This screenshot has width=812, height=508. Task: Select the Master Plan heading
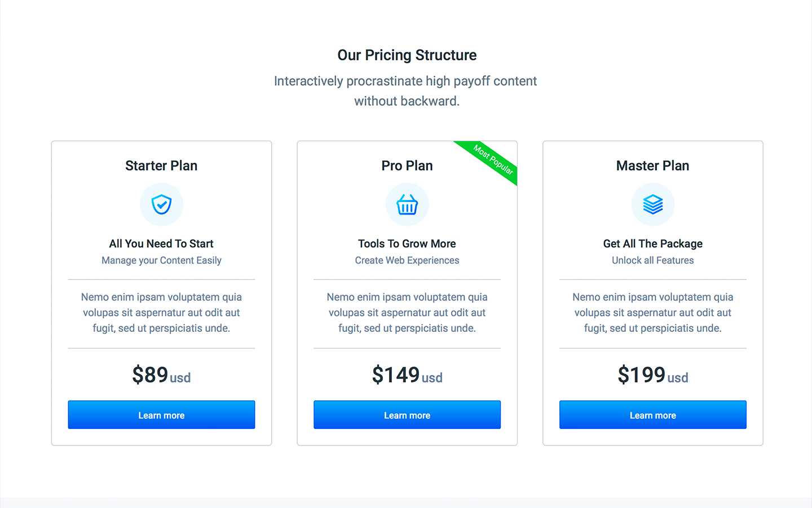(x=652, y=165)
